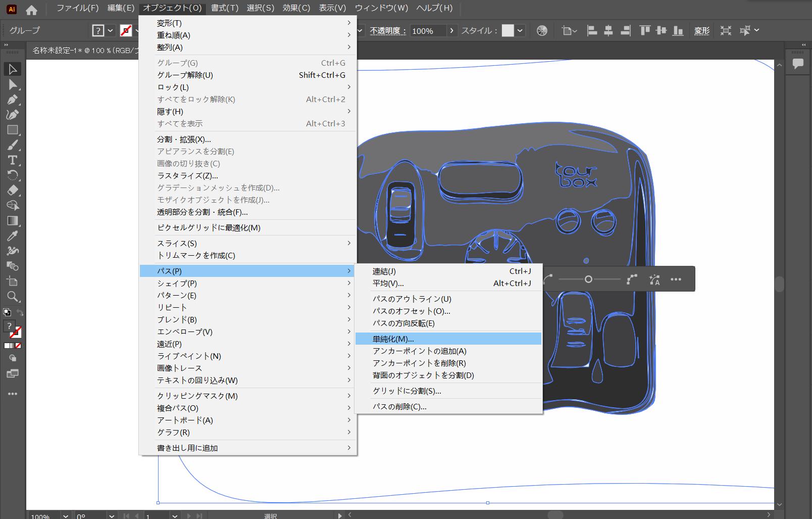Expand opacity value arrow
The image size is (812, 519).
pos(452,31)
